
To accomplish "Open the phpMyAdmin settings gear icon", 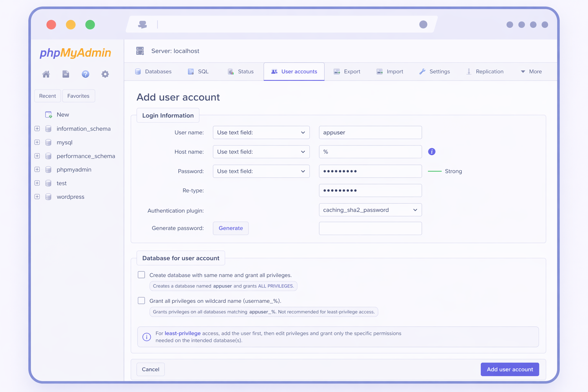I will pos(105,74).
